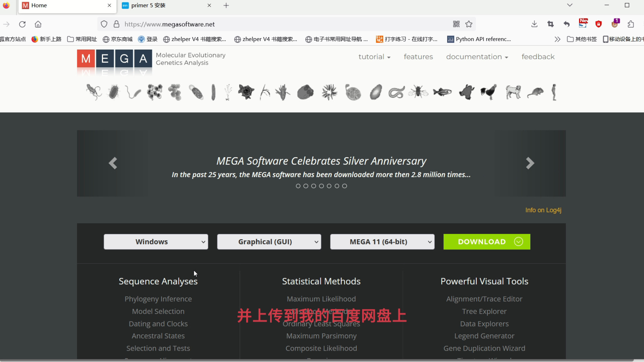Image resolution: width=644 pixels, height=362 pixels.
Task: Click the undo arrow toolbar icon
Action: 567,24
